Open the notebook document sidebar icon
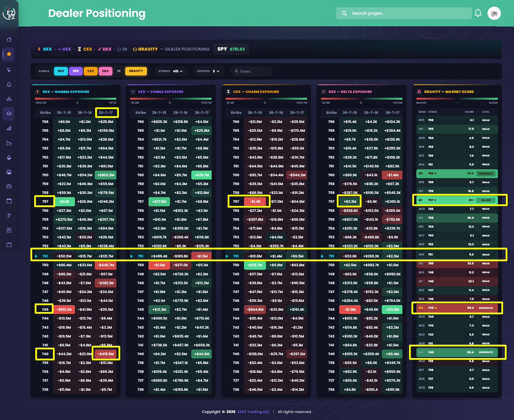Image resolution: width=514 pixels, height=420 pixels. (x=9, y=230)
